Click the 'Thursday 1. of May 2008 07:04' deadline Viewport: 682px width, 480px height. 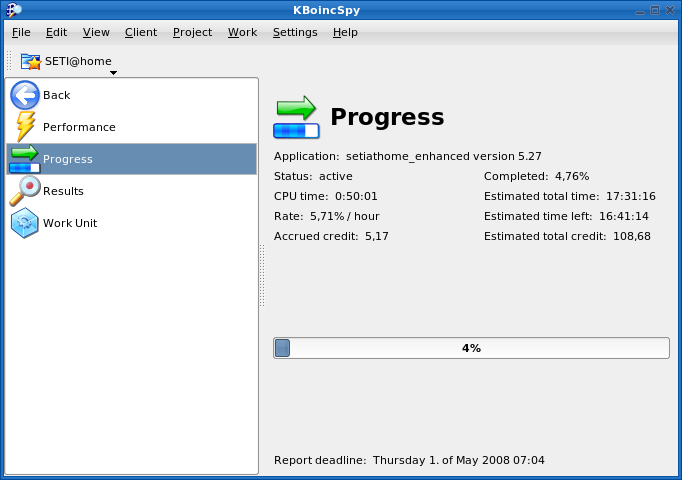(459, 460)
